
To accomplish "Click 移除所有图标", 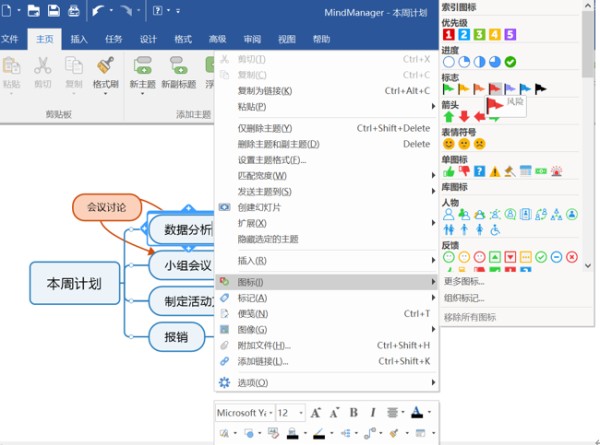I will pyautogui.click(x=470, y=317).
